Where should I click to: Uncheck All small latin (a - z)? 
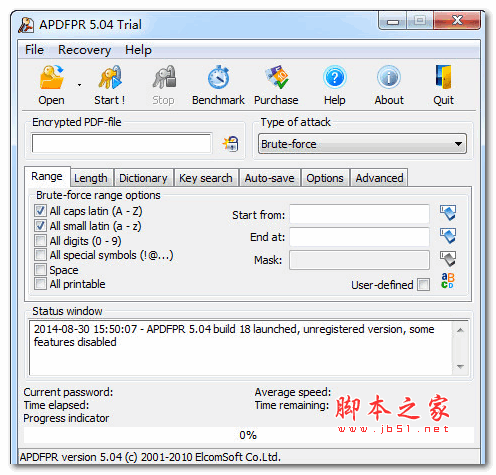[40, 226]
